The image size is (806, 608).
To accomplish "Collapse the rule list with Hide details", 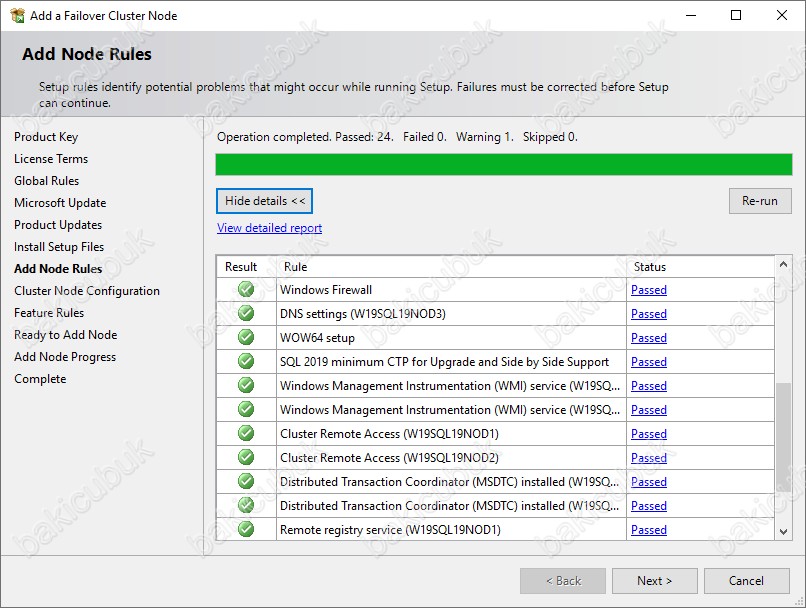I will tap(264, 201).
